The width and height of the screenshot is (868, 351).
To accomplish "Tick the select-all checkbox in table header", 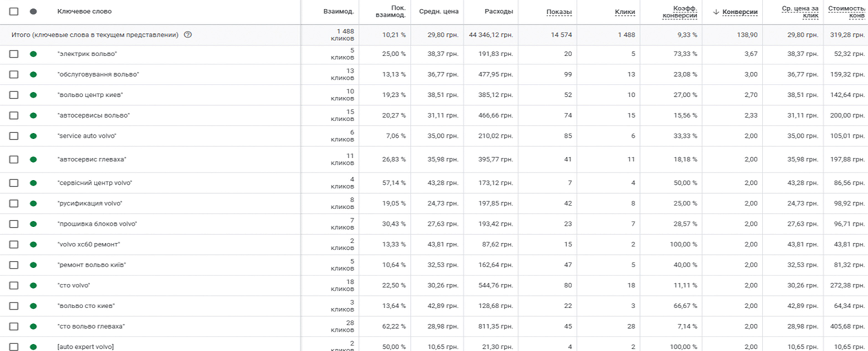I will pyautogui.click(x=14, y=11).
